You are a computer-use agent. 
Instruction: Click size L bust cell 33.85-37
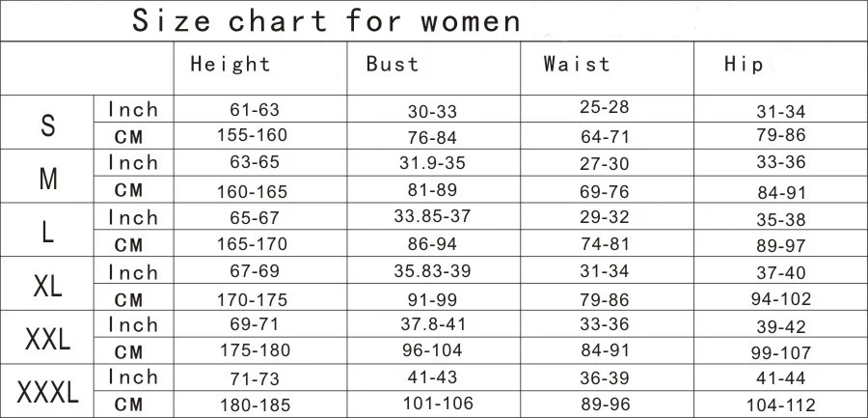tap(432, 216)
